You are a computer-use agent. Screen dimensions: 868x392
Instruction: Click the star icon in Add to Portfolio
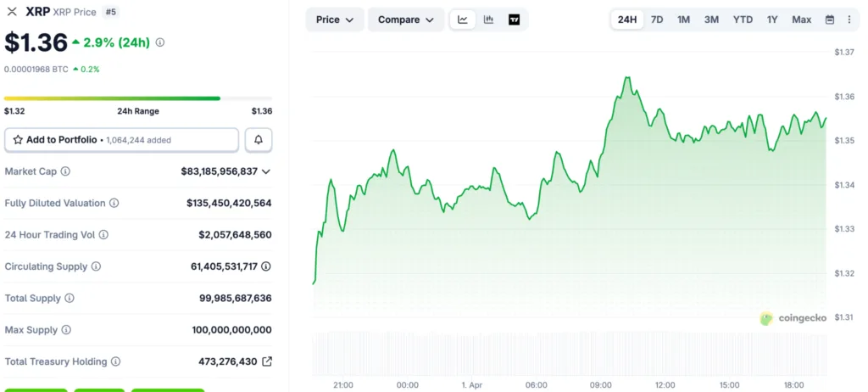tap(18, 140)
